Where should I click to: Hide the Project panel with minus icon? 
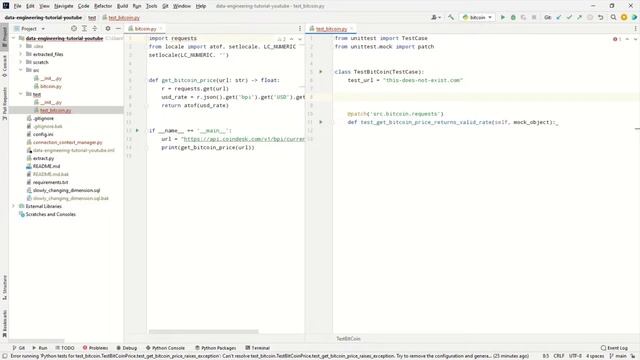tap(118, 29)
